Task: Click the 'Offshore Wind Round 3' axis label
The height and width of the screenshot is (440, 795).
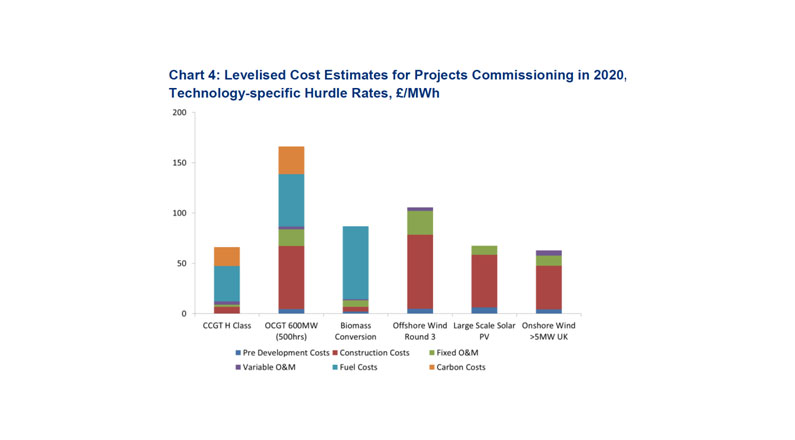Action: [420, 332]
